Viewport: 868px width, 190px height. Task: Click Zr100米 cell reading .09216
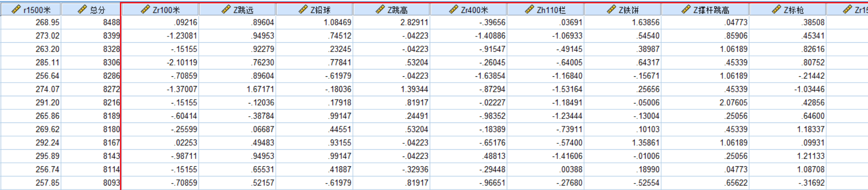[160, 22]
